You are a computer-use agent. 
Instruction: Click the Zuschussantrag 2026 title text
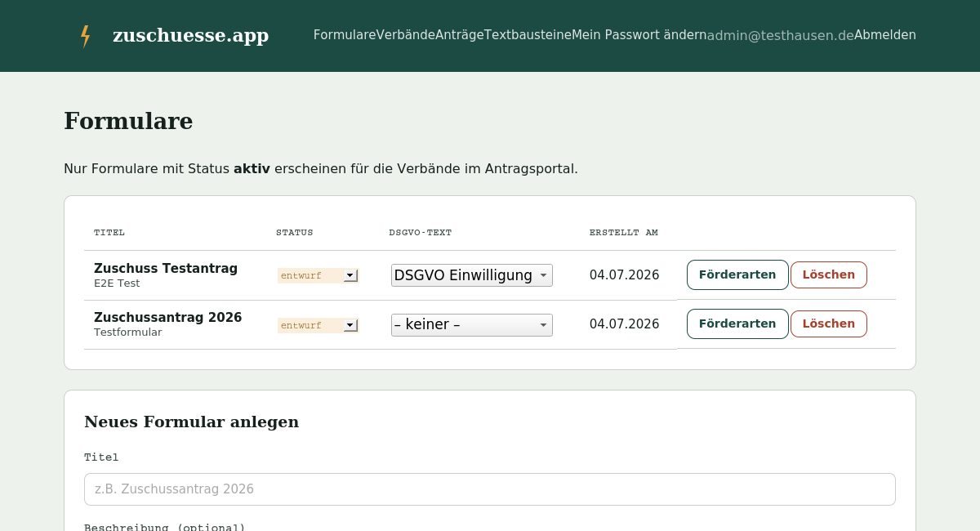point(168,317)
